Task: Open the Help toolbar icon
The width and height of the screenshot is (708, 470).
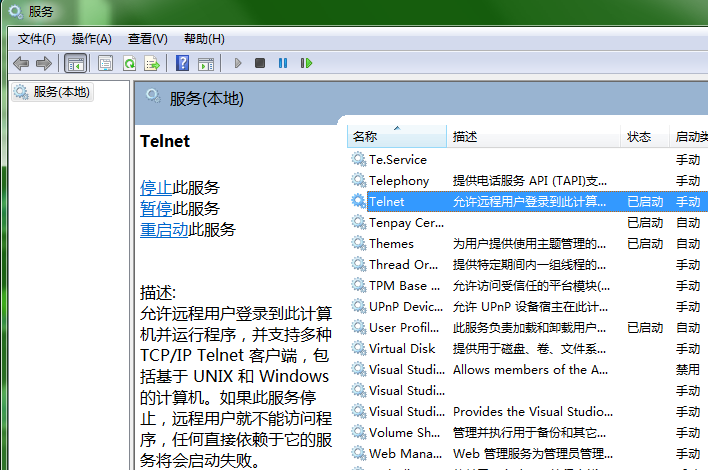Action: click(182, 63)
